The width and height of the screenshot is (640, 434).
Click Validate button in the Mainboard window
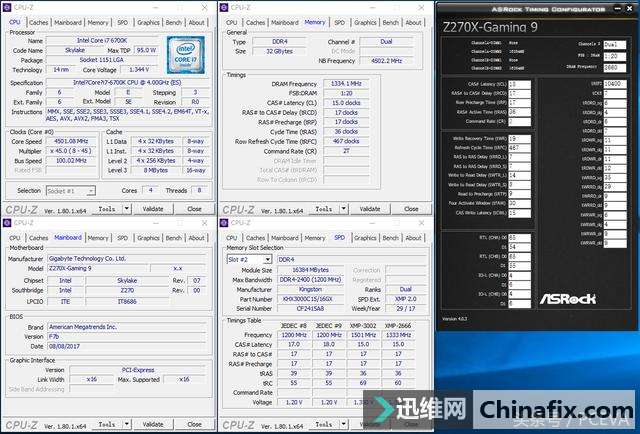click(153, 424)
